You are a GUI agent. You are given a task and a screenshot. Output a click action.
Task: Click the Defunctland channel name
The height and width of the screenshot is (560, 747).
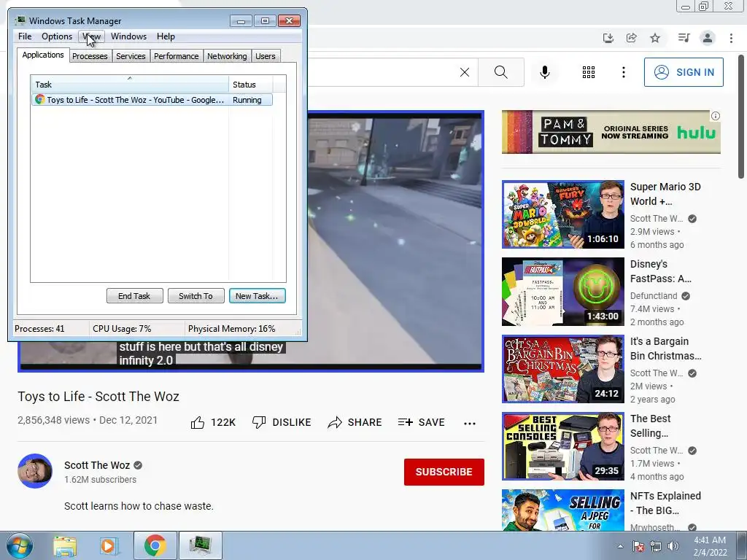[x=654, y=296]
